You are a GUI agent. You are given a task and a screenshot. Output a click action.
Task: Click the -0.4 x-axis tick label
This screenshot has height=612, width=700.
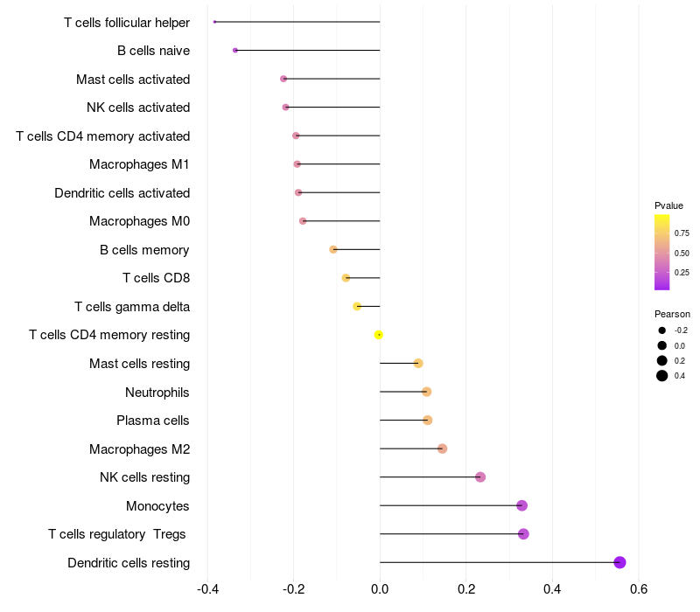pyautogui.click(x=207, y=589)
